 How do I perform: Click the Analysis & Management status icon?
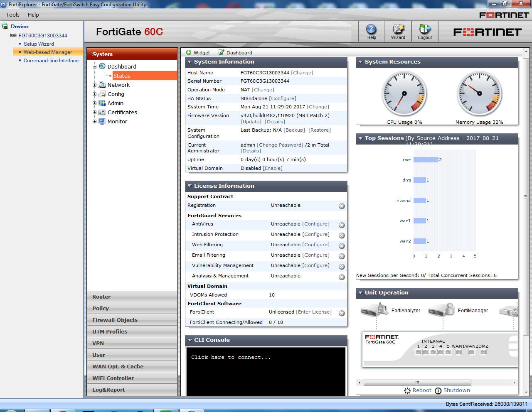(x=342, y=277)
